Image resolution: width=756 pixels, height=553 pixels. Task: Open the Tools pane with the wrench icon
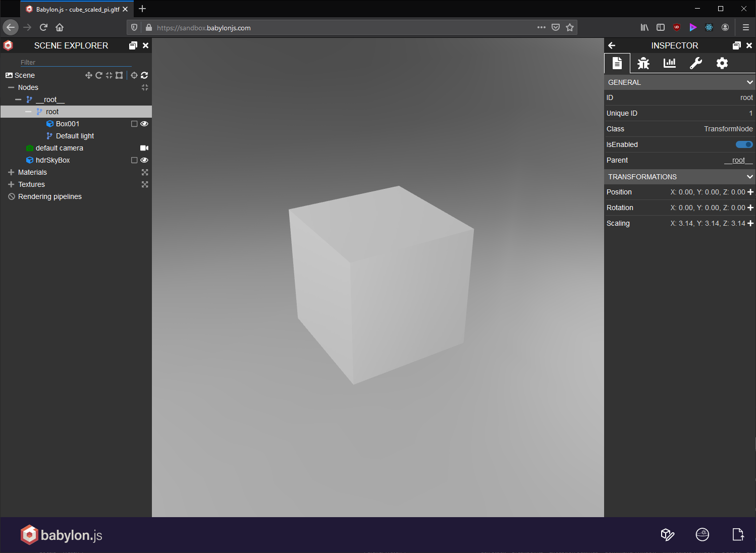tap(696, 63)
